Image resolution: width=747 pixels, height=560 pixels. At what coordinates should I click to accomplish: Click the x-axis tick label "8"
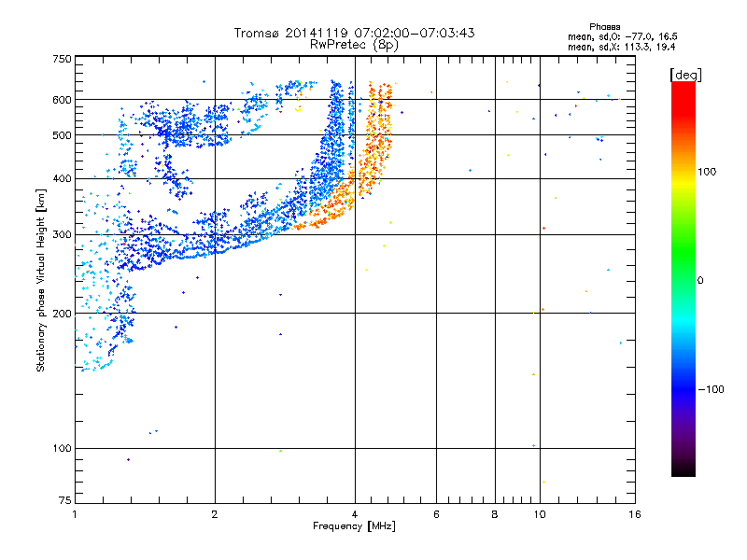tap(495, 514)
